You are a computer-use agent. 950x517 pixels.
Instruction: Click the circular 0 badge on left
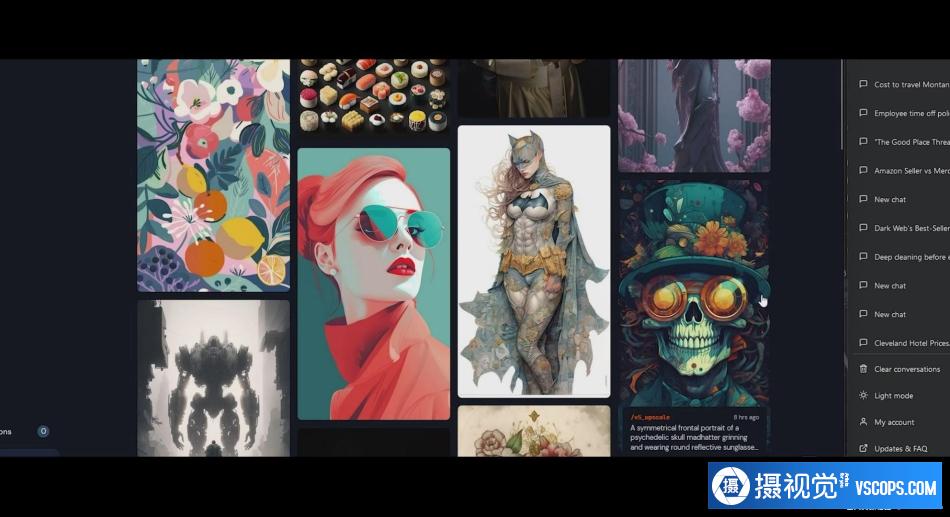tap(43, 432)
